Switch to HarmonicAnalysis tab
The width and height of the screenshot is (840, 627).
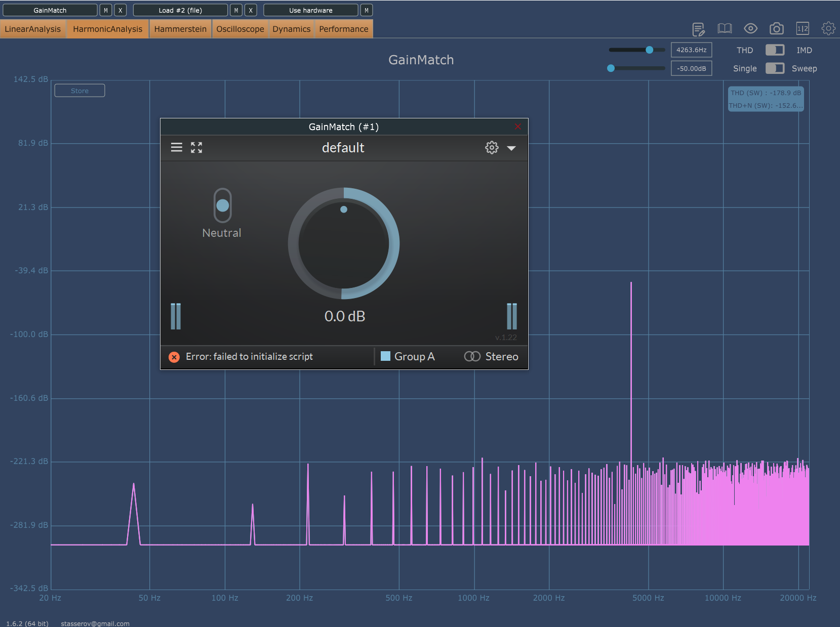tap(108, 29)
